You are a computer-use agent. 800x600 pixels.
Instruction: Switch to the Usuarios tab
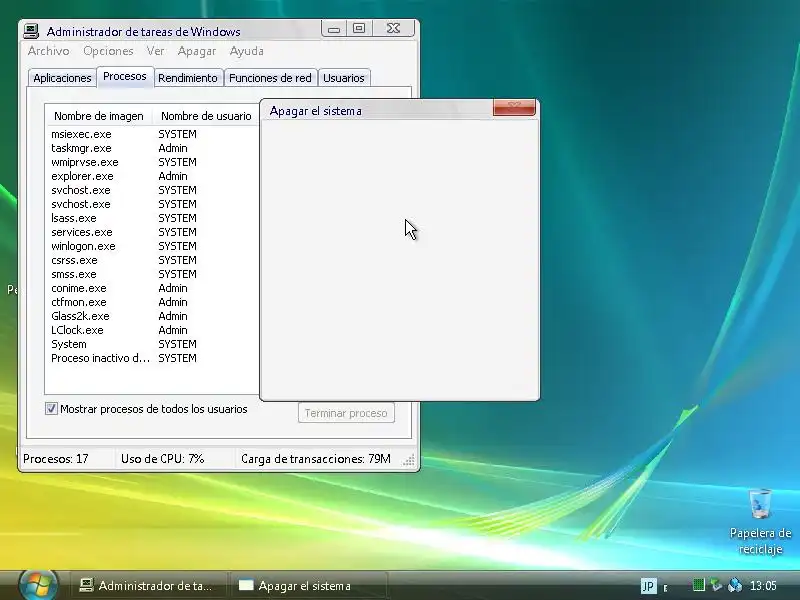coord(344,78)
